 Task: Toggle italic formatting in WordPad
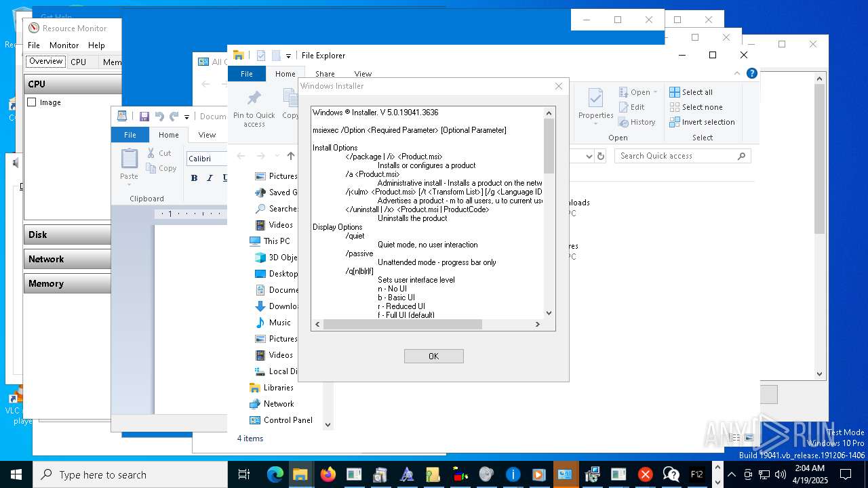[x=210, y=178]
